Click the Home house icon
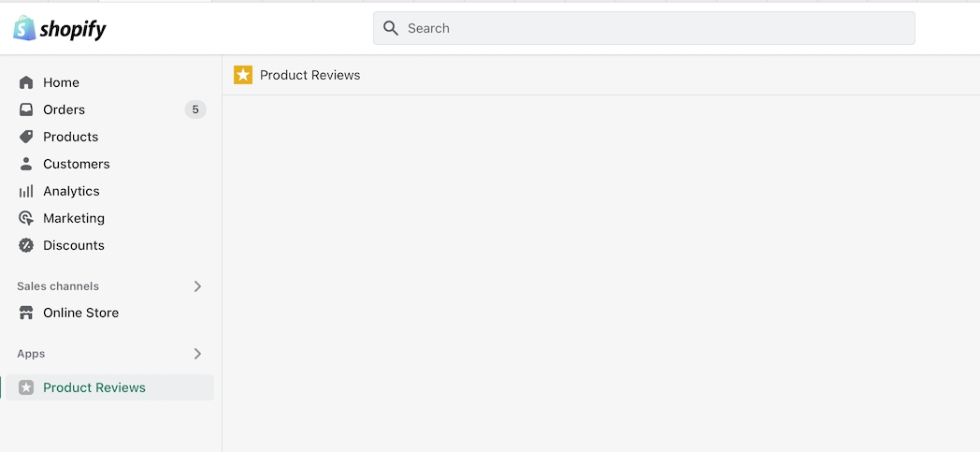Image resolution: width=980 pixels, height=452 pixels. [26, 82]
